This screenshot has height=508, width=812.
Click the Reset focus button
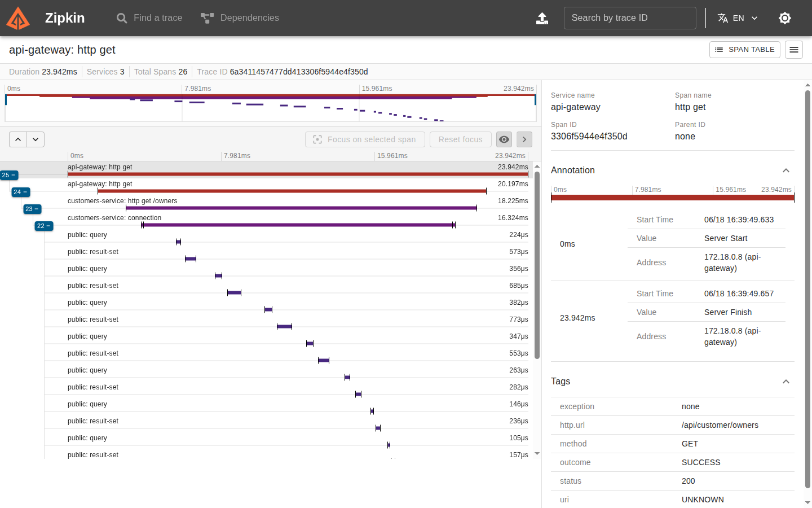(461, 139)
